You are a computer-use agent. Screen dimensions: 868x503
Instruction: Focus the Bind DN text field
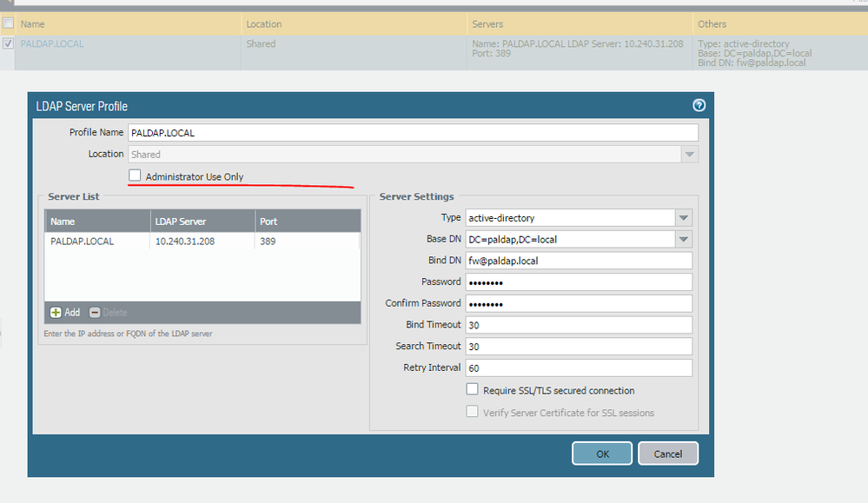(x=579, y=261)
